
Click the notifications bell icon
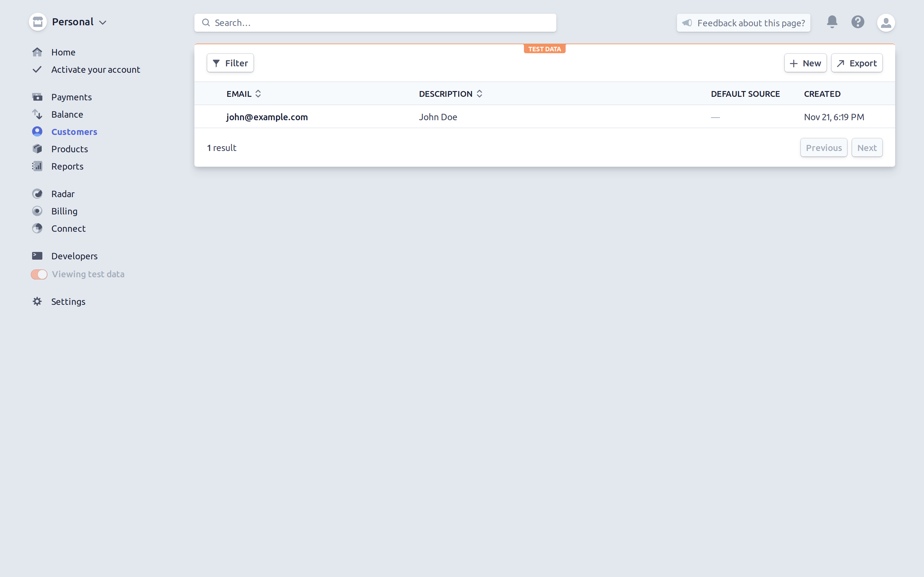[832, 22]
